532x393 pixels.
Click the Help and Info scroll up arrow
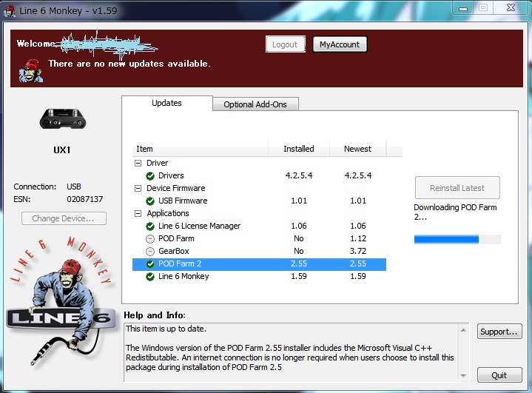click(x=463, y=330)
